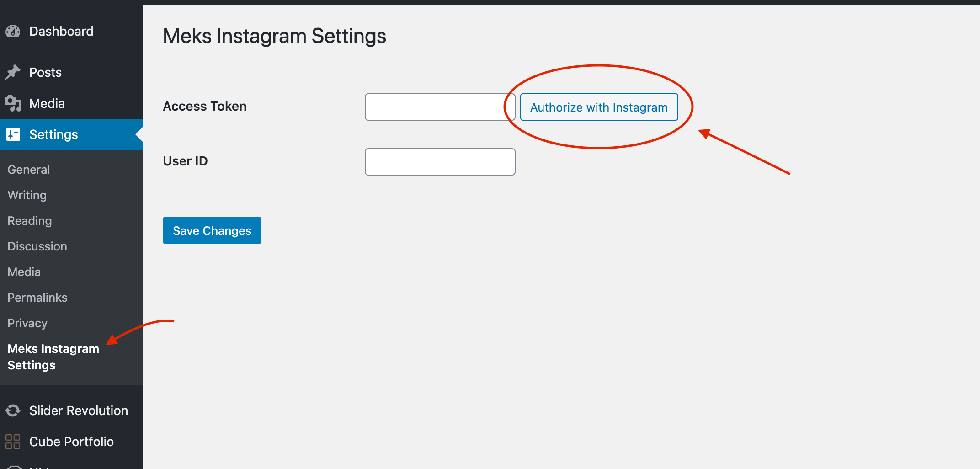Click the Slider Revolution refresh icon
The width and height of the screenshot is (980, 469).
[x=13, y=410]
